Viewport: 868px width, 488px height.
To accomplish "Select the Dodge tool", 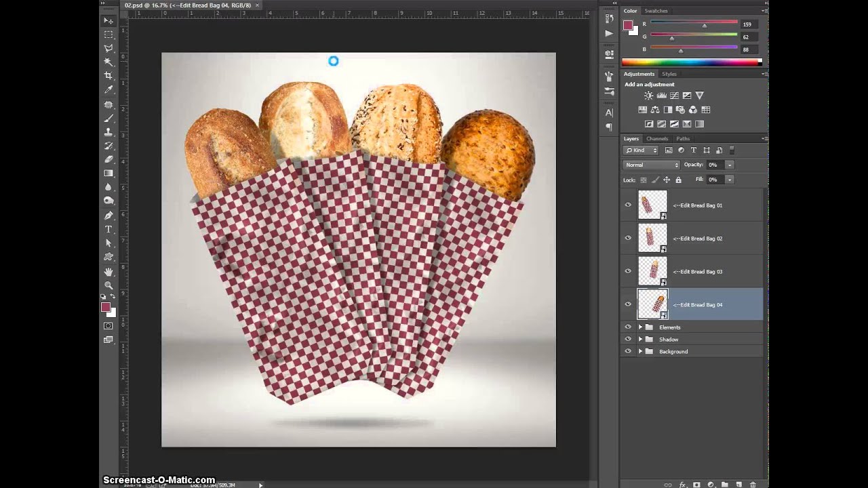I will (108, 201).
